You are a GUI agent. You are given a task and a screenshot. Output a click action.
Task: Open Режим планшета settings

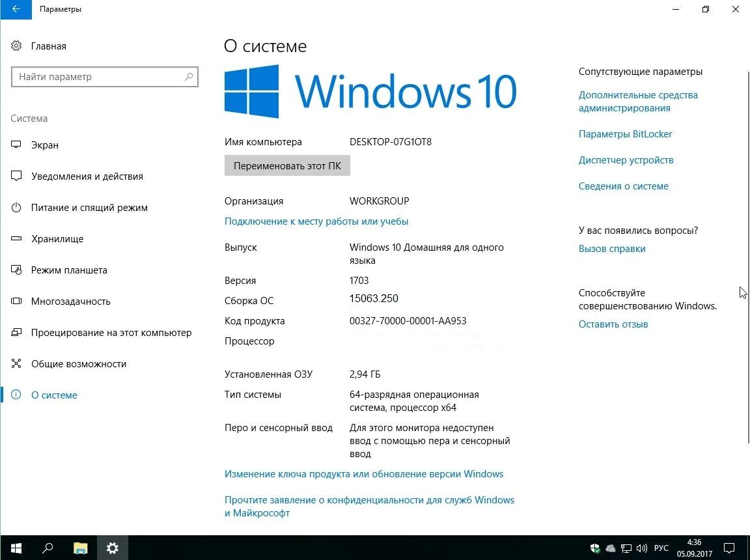click(x=70, y=270)
